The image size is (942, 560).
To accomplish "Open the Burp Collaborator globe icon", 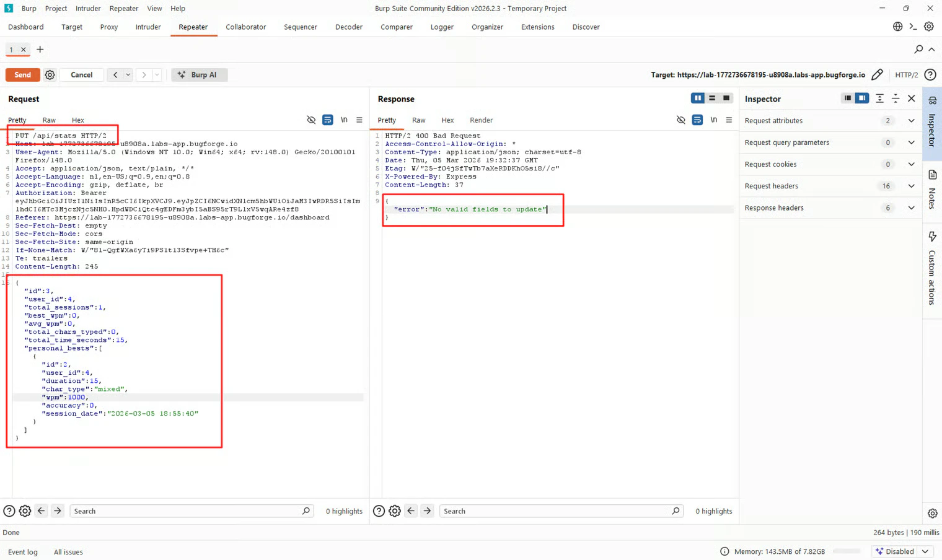I will 897,27.
